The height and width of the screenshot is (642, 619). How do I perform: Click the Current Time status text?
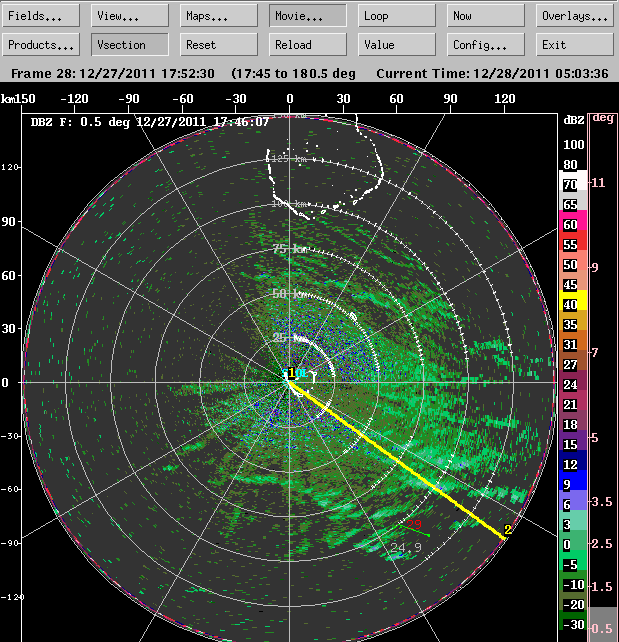tap(492, 74)
